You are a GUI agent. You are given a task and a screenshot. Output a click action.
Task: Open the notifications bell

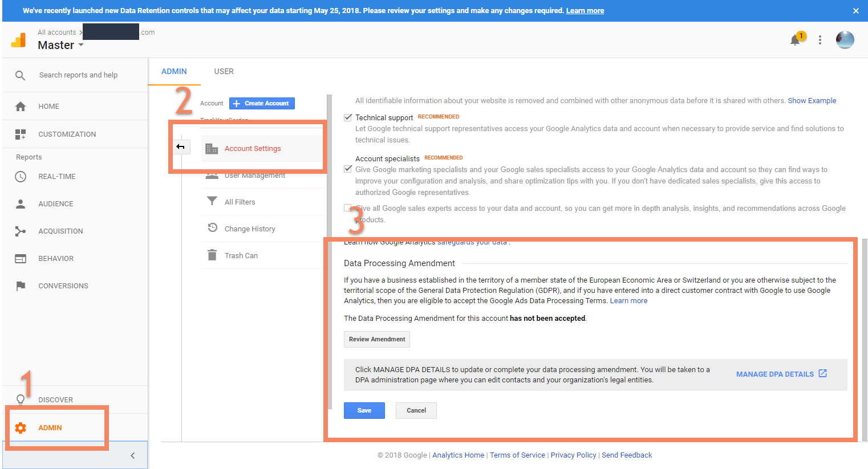point(795,40)
